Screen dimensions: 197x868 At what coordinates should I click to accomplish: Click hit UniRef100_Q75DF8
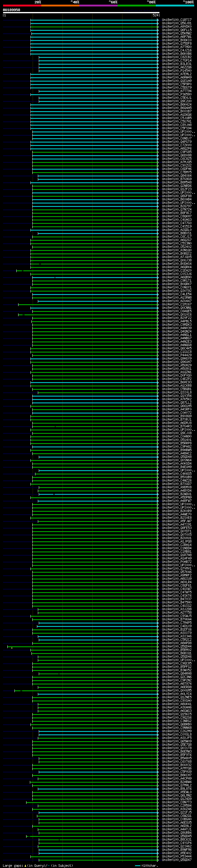pyautogui.click(x=177, y=43)
